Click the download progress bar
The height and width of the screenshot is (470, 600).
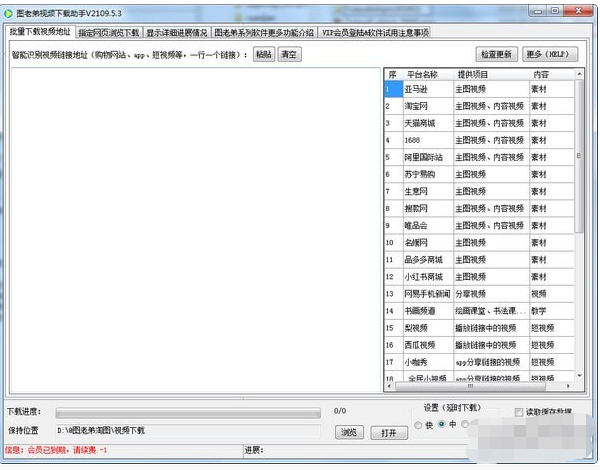click(x=188, y=413)
